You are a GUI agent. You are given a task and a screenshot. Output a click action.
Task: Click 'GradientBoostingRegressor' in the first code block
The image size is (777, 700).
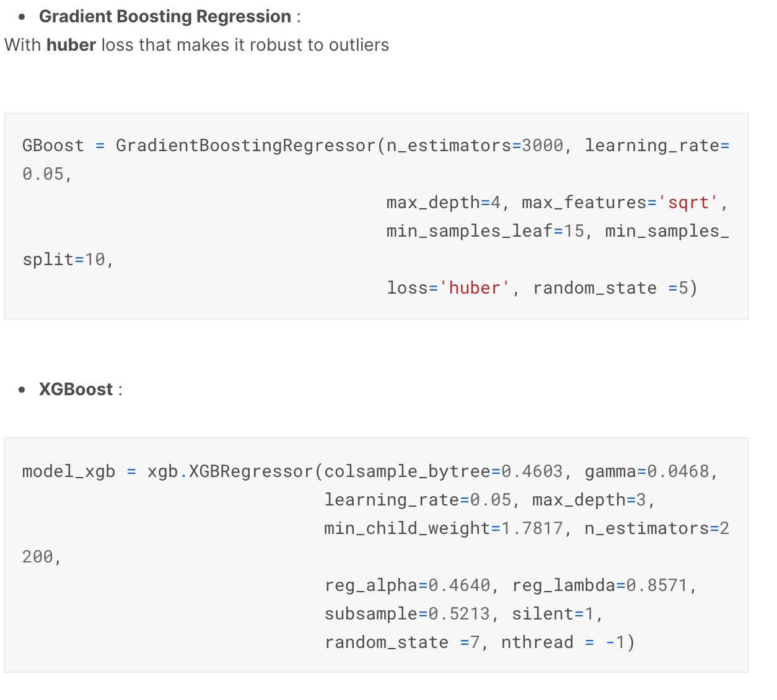[245, 146]
